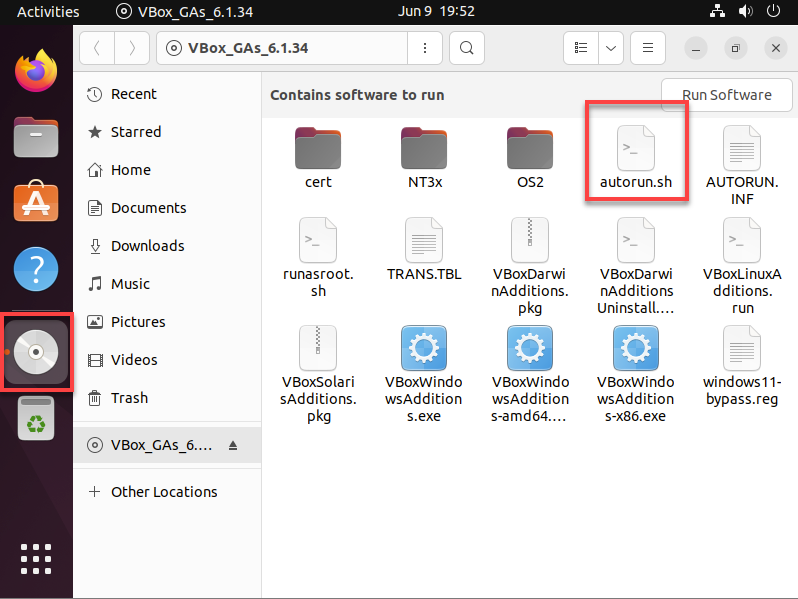The height and width of the screenshot is (599, 798).
Task: Open the Show Applications grid
Action: [36, 559]
